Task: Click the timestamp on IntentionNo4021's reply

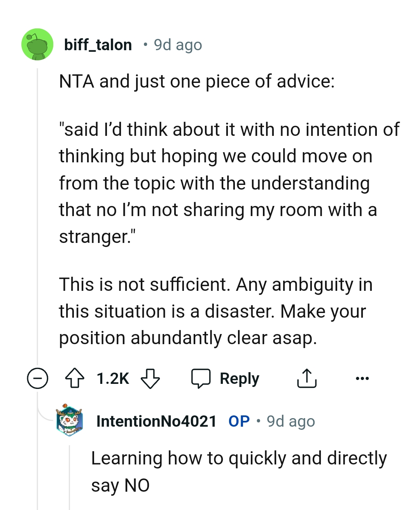Action: pyautogui.click(x=290, y=421)
